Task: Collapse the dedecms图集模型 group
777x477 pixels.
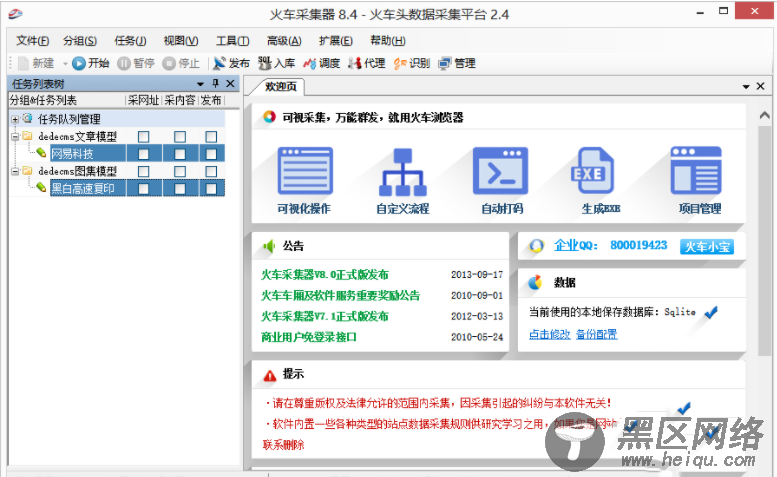Action: pos(15,171)
